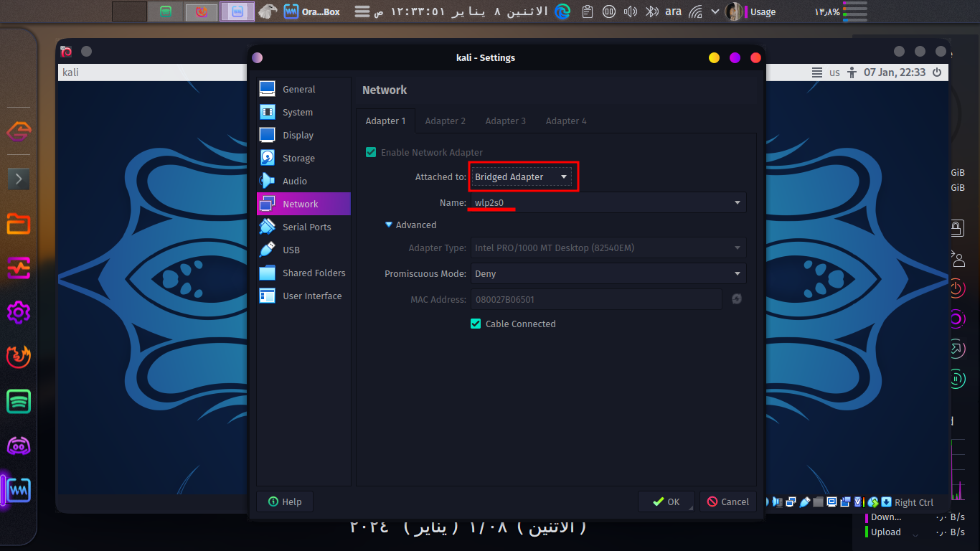Open the file manager from the dock
The height and width of the screenshot is (551, 980).
point(19,224)
